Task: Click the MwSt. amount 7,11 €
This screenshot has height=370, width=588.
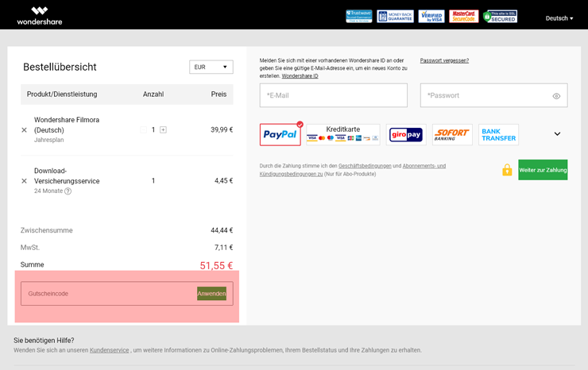Action: point(223,248)
